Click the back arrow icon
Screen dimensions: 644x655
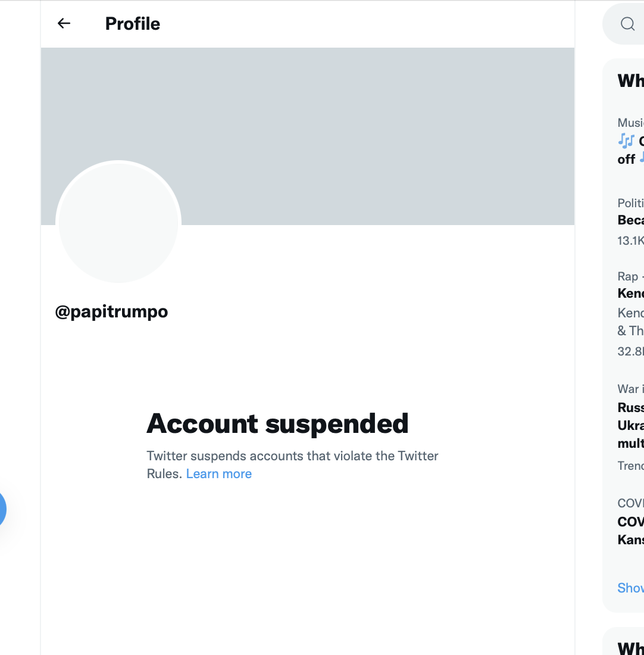[x=64, y=23]
